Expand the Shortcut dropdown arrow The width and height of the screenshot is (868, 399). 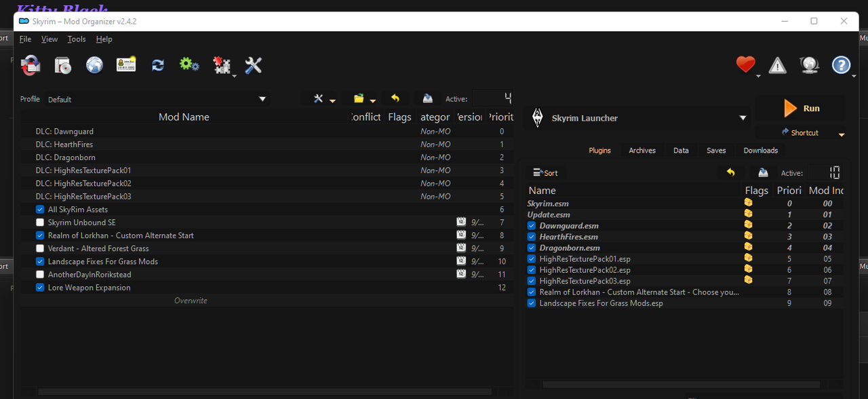click(x=842, y=134)
